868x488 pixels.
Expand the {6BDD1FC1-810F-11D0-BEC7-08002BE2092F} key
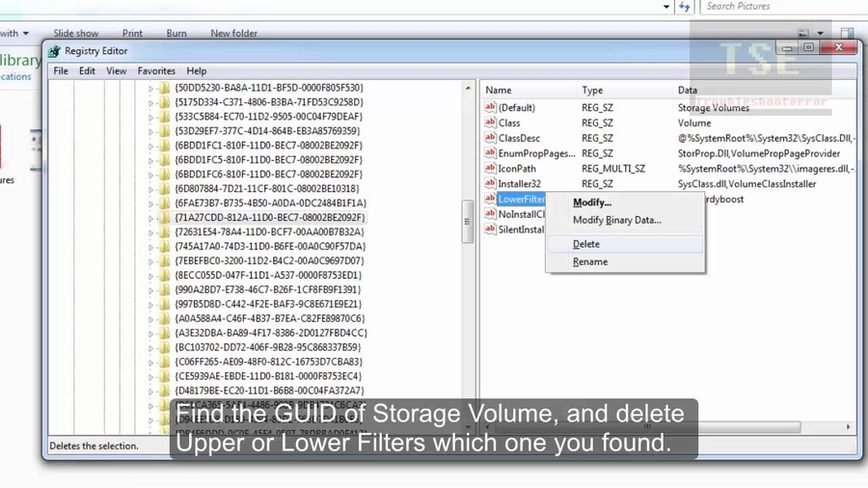[x=151, y=146]
